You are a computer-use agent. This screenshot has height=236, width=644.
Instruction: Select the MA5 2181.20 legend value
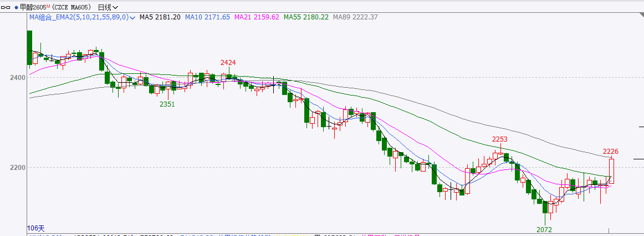(x=160, y=17)
